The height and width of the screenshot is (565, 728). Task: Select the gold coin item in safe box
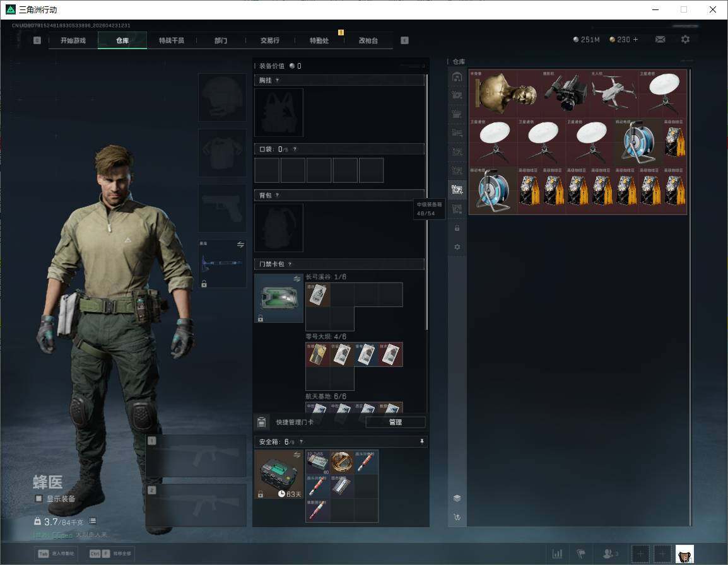[342, 462]
